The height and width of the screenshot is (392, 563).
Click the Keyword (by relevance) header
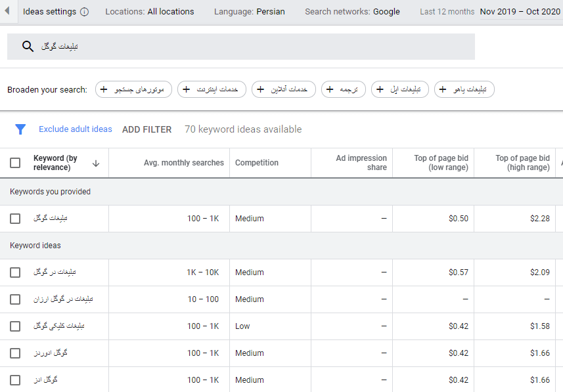[55, 163]
